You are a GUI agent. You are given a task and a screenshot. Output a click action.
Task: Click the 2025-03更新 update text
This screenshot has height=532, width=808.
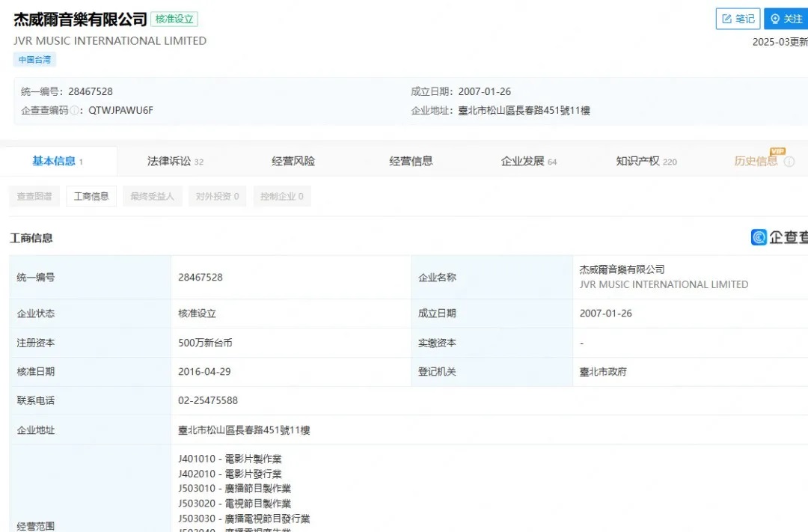click(780, 42)
